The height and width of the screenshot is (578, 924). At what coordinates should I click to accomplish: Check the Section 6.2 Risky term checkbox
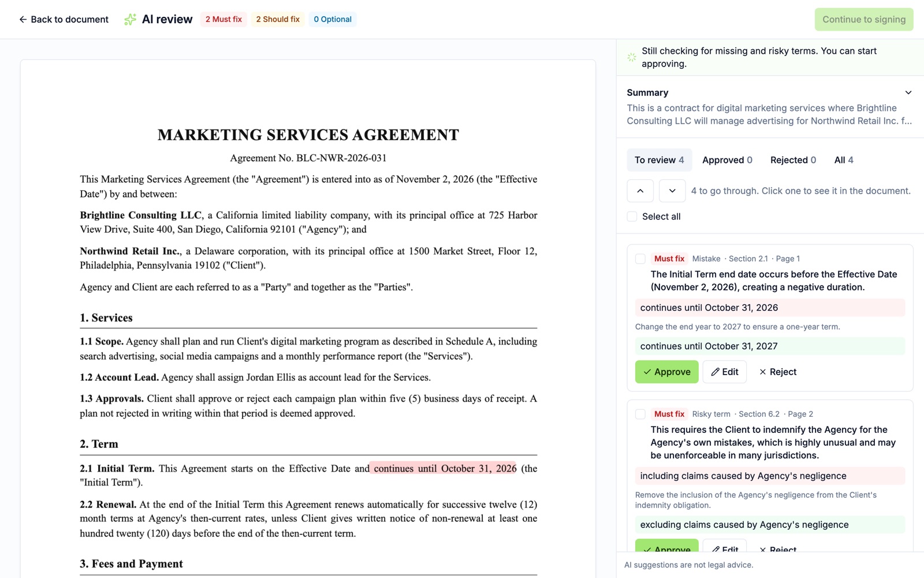640,414
